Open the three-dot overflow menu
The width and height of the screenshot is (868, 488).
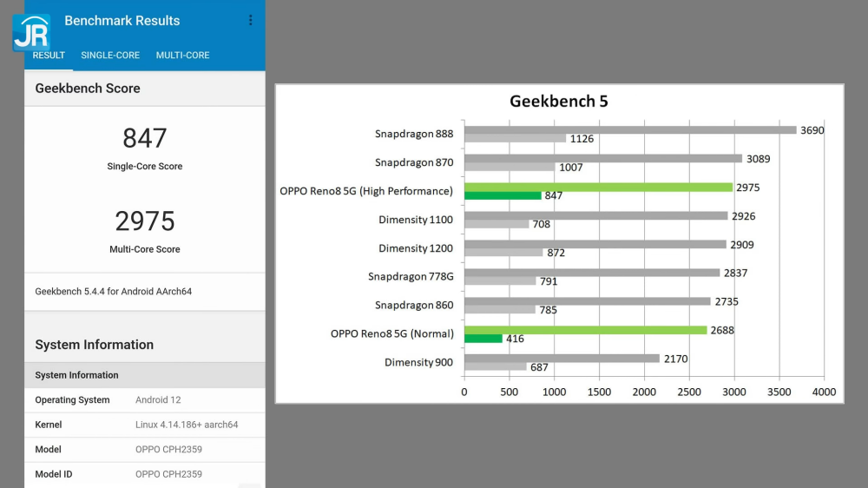pyautogui.click(x=251, y=20)
